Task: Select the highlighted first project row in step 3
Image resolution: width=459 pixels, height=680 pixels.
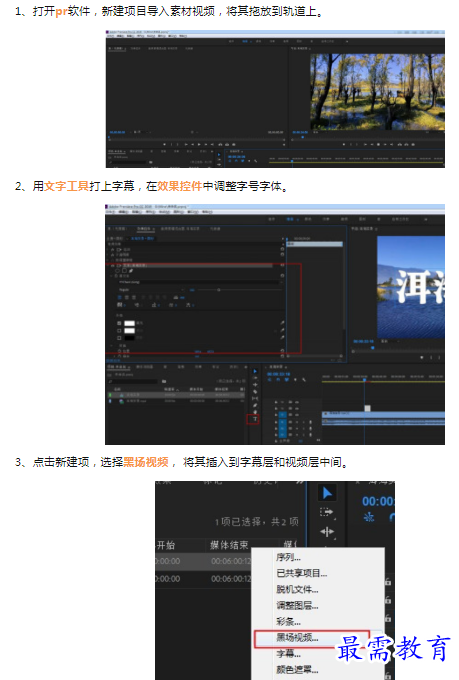Action: click(x=203, y=561)
